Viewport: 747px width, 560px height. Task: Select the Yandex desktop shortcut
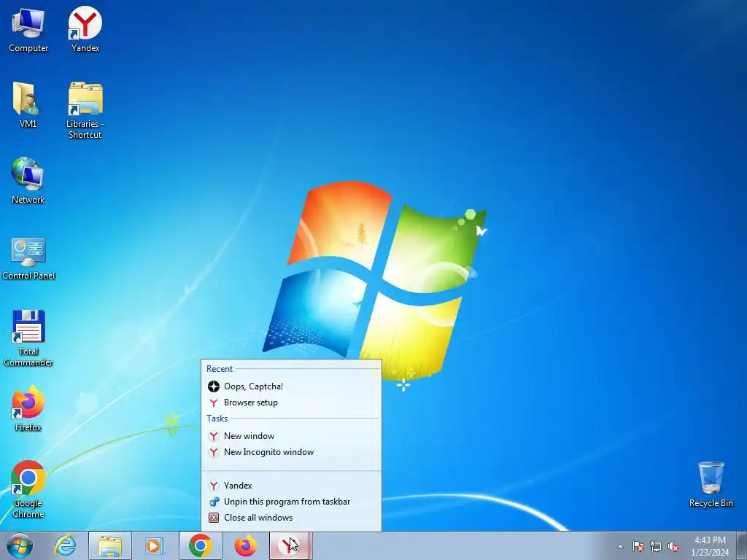[x=85, y=30]
